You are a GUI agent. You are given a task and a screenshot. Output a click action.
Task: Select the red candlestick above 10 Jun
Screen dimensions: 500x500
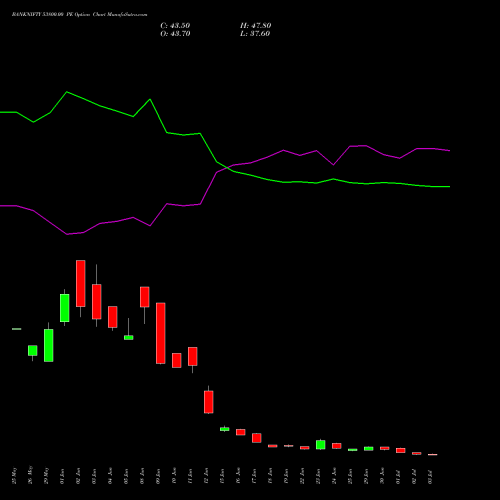tap(177, 360)
